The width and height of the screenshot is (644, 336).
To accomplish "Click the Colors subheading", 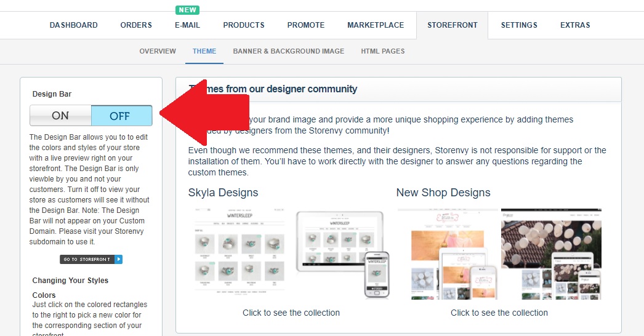I will (44, 295).
